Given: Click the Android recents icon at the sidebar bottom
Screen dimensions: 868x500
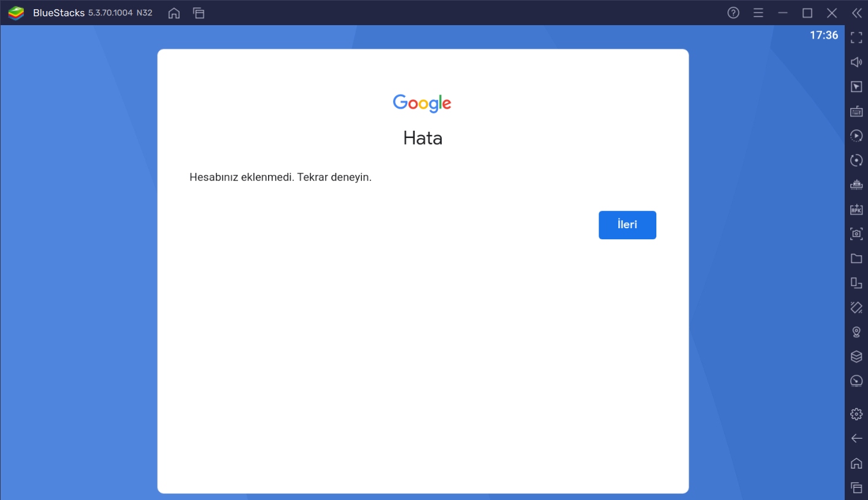Looking at the screenshot, I should click(x=856, y=488).
